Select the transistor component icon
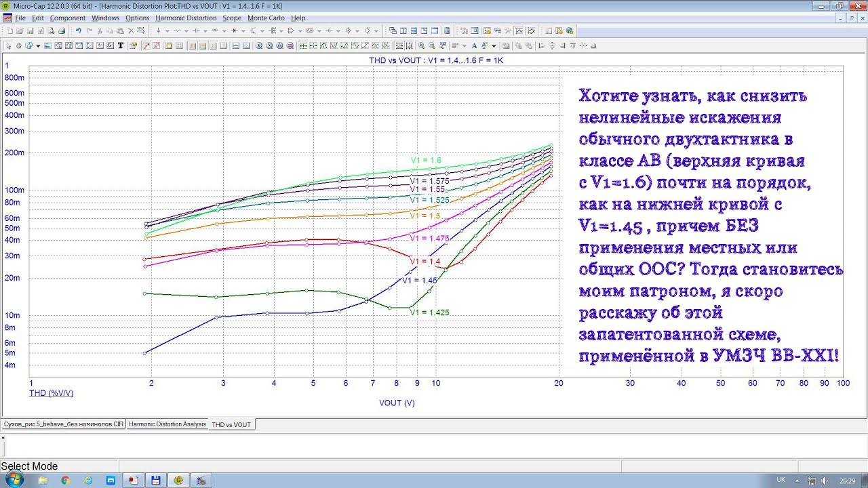The height and width of the screenshot is (488, 868). (x=253, y=31)
